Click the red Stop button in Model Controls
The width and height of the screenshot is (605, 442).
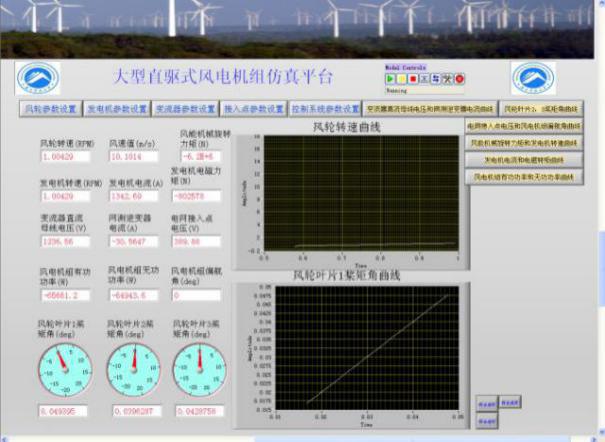pos(412,78)
